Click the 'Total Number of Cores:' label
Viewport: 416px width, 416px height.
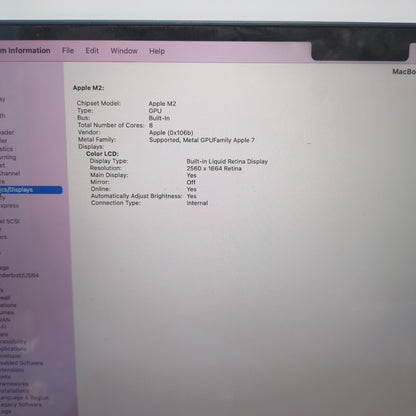click(x=111, y=125)
